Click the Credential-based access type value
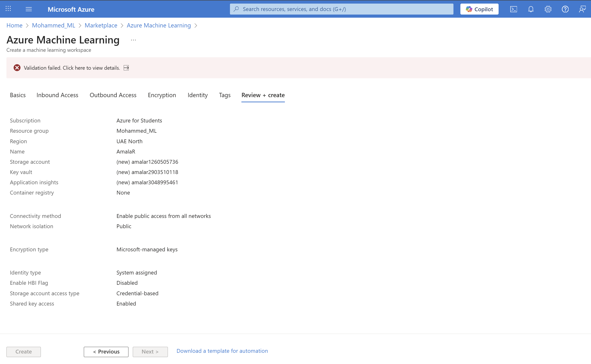 pos(137,293)
